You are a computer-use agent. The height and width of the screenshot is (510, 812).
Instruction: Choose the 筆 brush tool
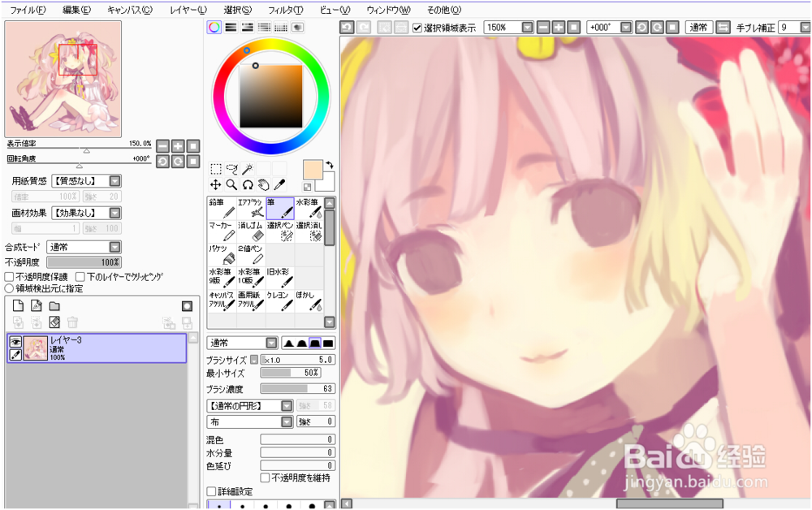pos(280,209)
